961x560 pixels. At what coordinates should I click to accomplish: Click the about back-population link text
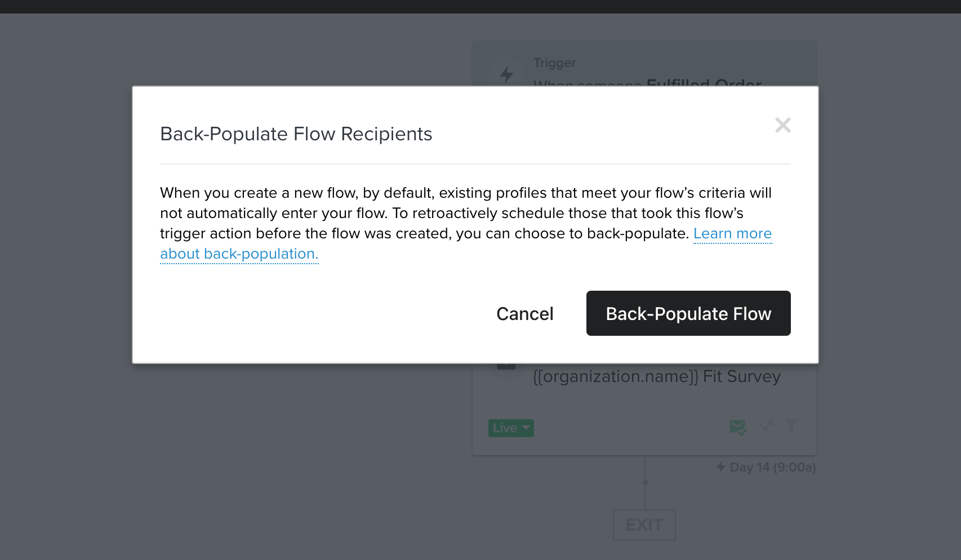239,254
